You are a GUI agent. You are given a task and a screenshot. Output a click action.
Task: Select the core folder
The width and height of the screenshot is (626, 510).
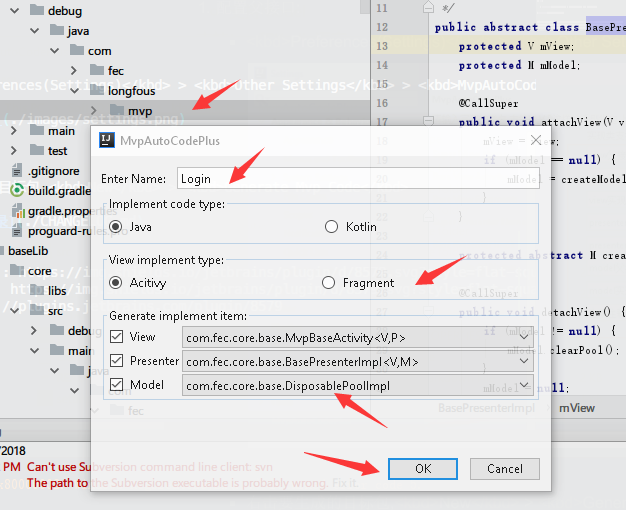pos(40,271)
